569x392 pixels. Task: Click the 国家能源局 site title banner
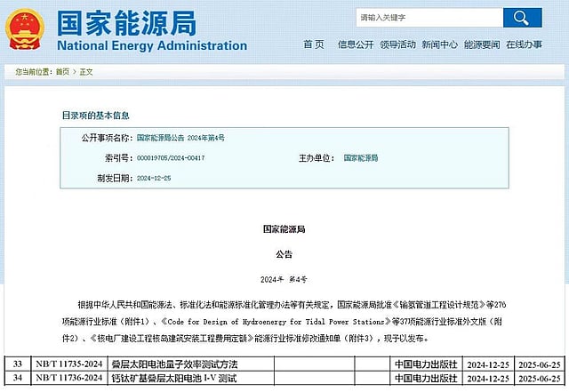[126, 22]
